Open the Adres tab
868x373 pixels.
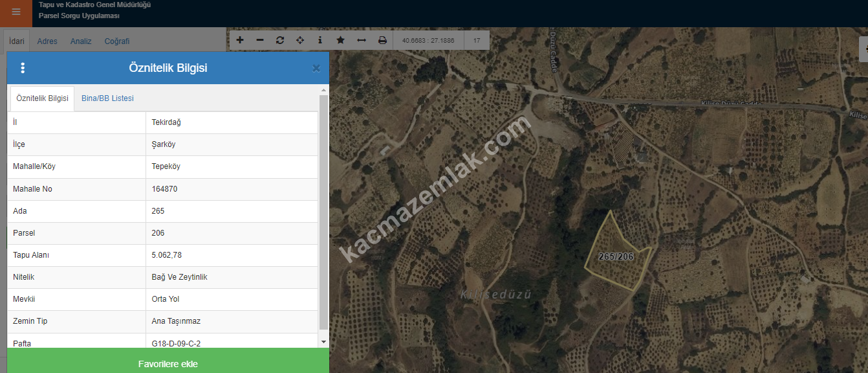(47, 41)
